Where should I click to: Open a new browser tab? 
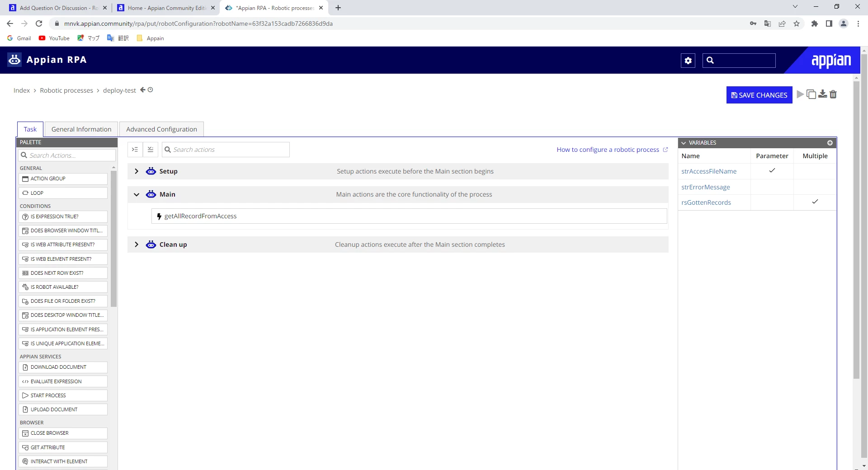338,8
